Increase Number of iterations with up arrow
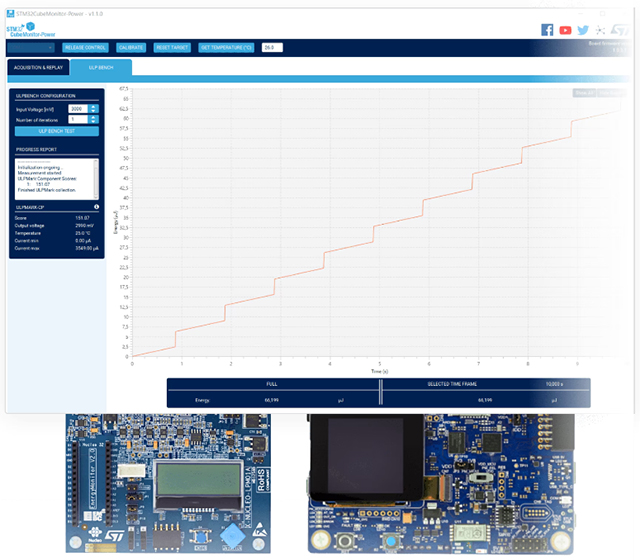The image size is (640, 560). click(x=93, y=117)
